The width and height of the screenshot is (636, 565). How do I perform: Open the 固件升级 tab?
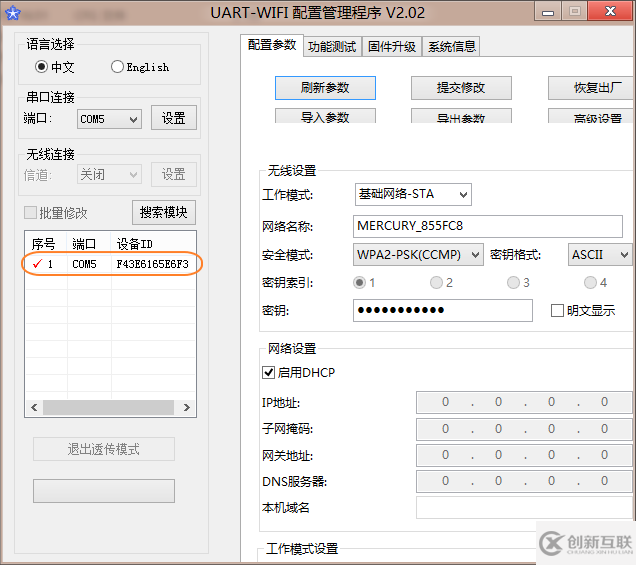point(392,47)
